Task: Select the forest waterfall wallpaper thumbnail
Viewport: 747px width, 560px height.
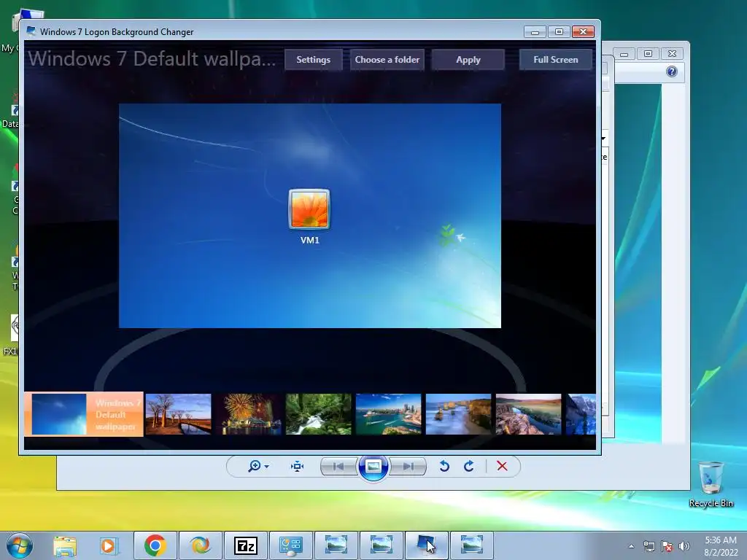Action: pyautogui.click(x=318, y=414)
